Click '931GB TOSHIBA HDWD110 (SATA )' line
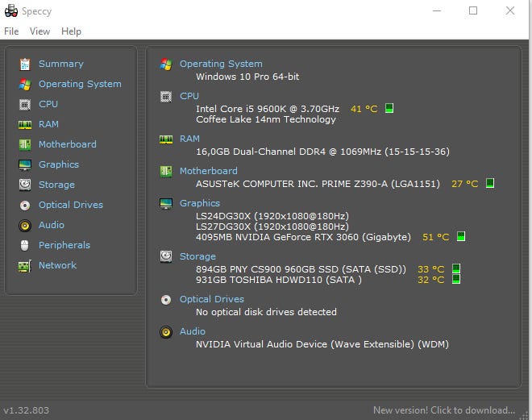Viewport: 532px width, 420px height. (279, 280)
